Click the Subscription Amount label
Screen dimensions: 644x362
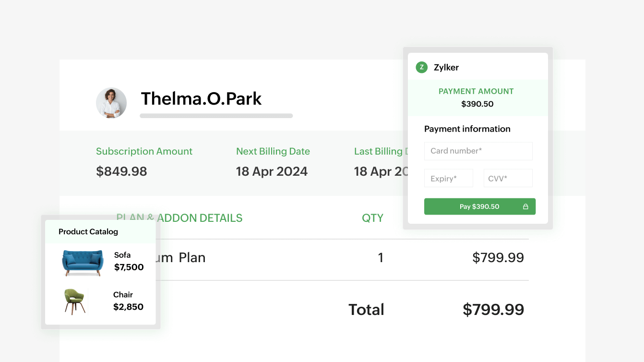pos(144,151)
